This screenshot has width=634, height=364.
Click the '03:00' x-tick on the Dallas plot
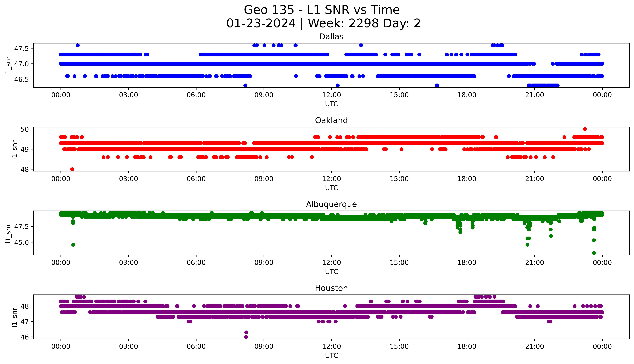pos(129,95)
